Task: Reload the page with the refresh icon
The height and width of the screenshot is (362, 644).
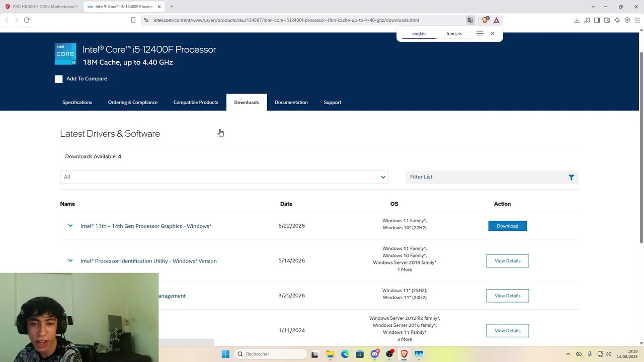Action: pyautogui.click(x=27, y=20)
